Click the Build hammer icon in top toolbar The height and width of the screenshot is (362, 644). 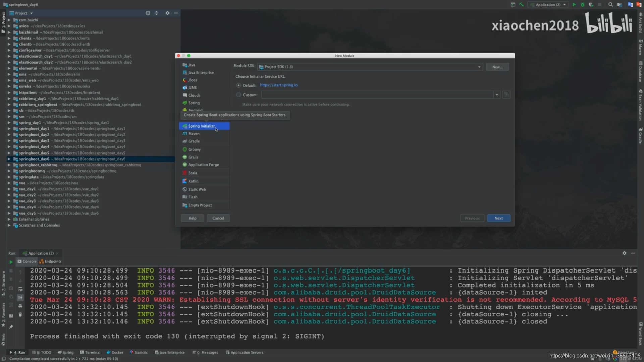[x=521, y=5]
